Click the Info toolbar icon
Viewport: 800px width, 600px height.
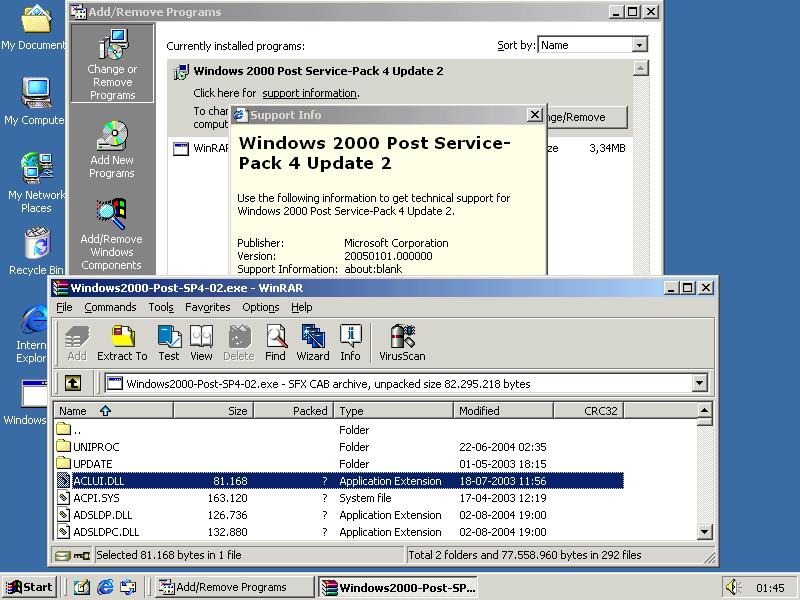coord(351,342)
